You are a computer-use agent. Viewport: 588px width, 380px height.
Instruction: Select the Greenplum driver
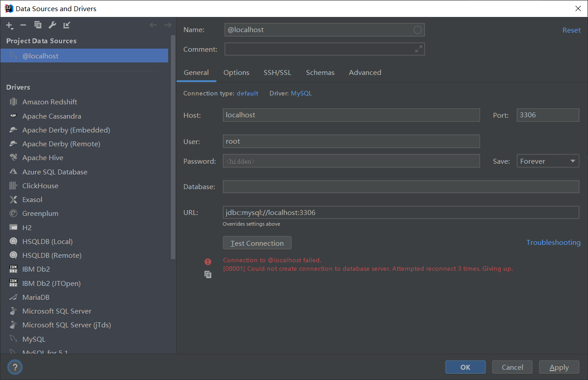point(84,213)
